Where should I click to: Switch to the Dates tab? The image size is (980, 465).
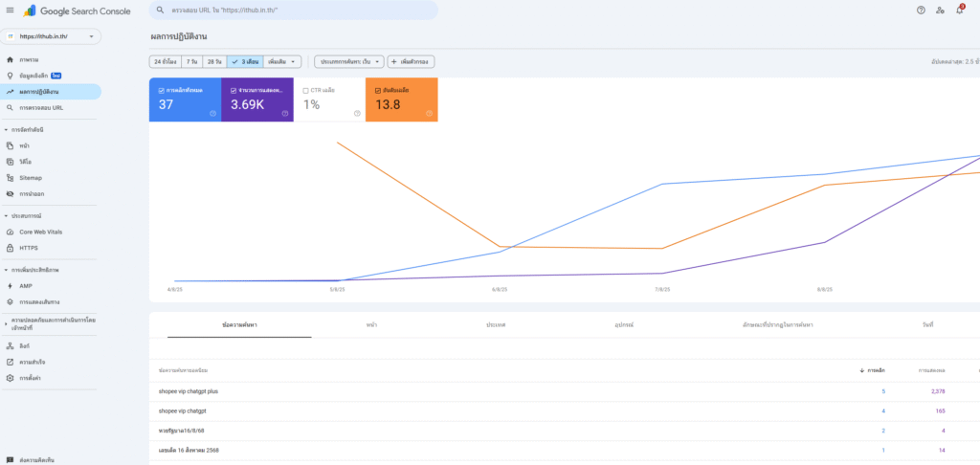coord(928,325)
